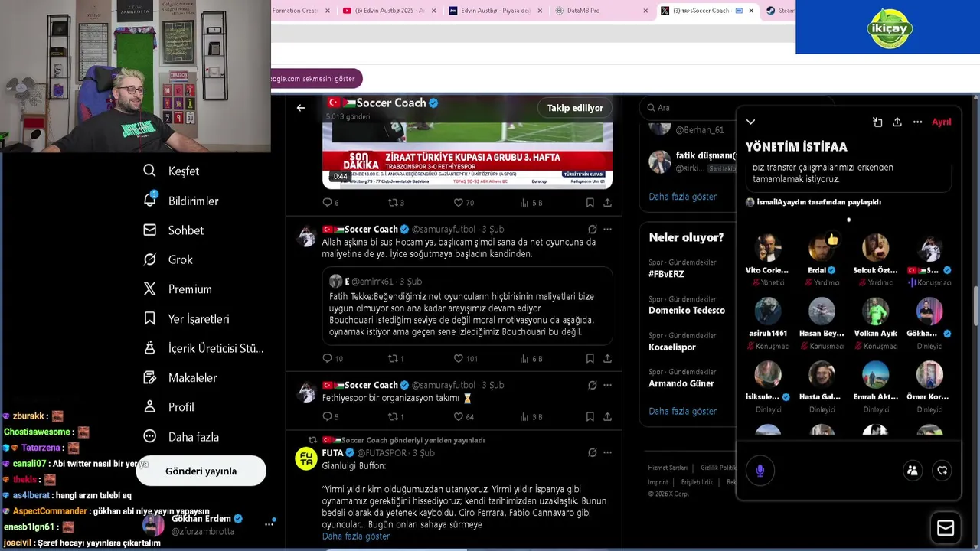
Task: Open the FUTA profile avatar
Action: click(x=306, y=458)
